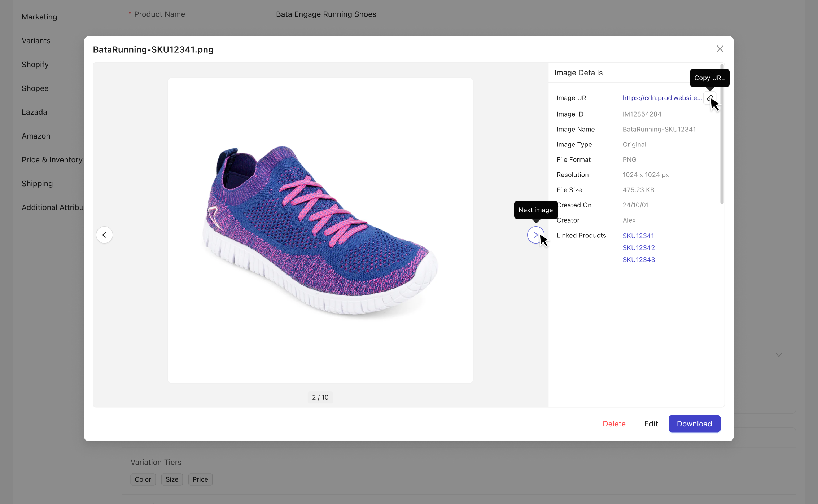Delete the current image
Viewport: 818px width, 504px height.
pos(614,424)
